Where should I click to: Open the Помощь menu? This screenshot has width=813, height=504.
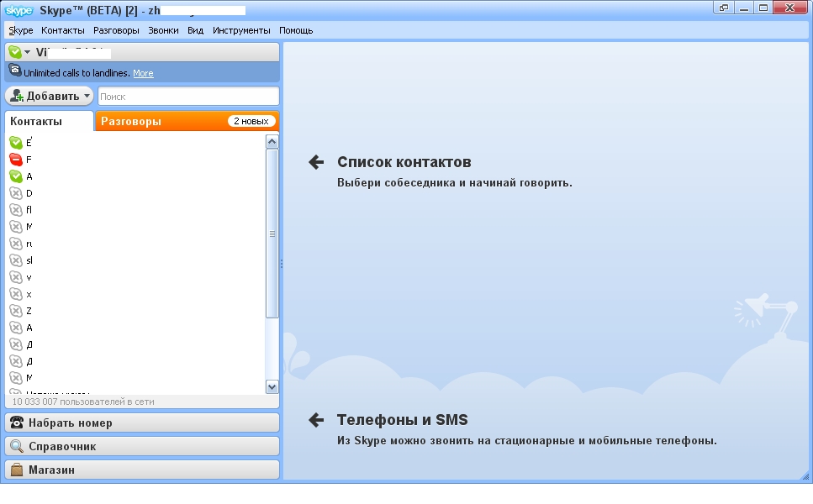click(296, 30)
